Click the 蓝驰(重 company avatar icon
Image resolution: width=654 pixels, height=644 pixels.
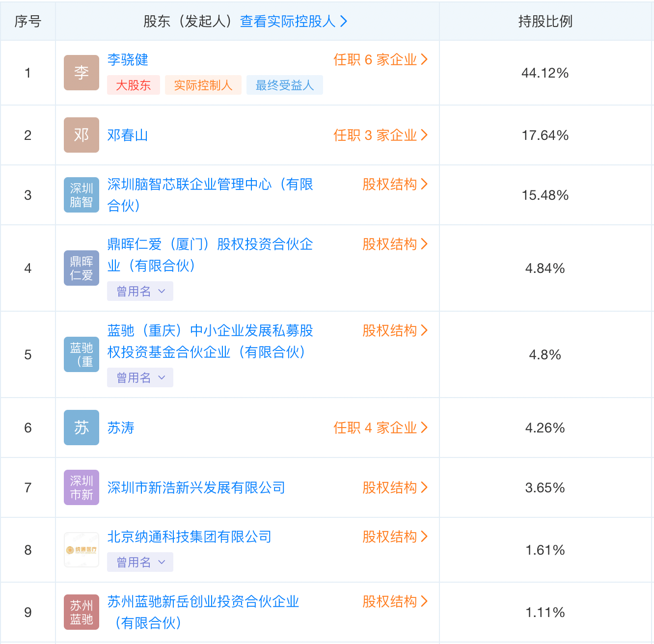click(x=82, y=354)
